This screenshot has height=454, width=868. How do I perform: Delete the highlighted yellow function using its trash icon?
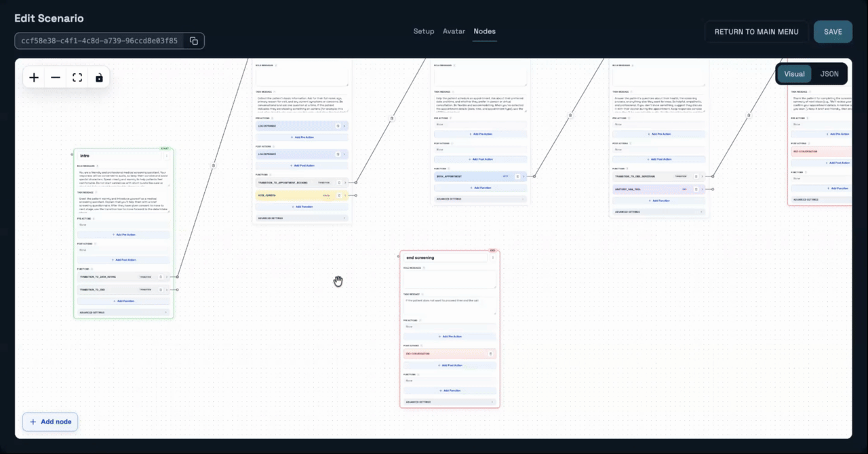339,195
